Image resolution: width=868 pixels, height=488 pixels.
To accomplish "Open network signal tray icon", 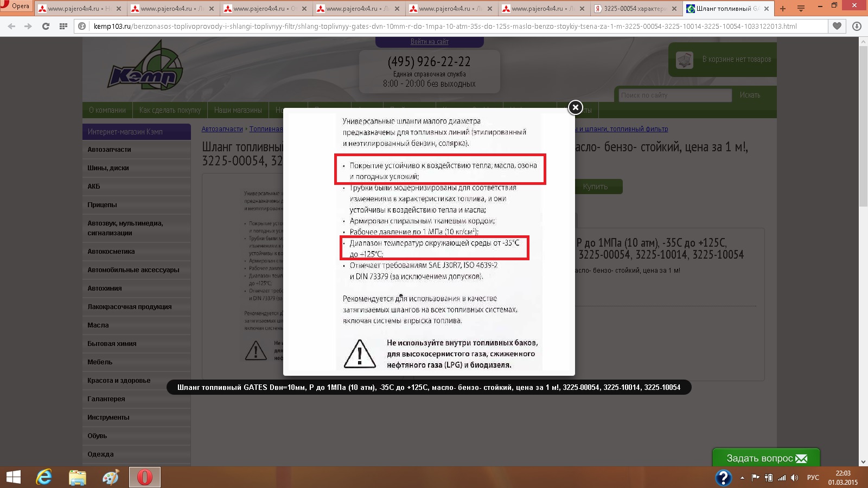I will point(782,478).
